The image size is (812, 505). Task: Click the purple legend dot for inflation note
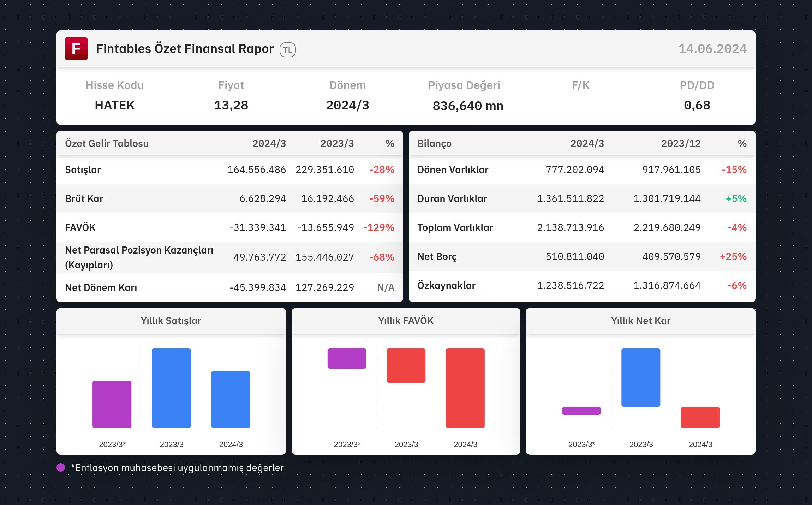point(61,468)
